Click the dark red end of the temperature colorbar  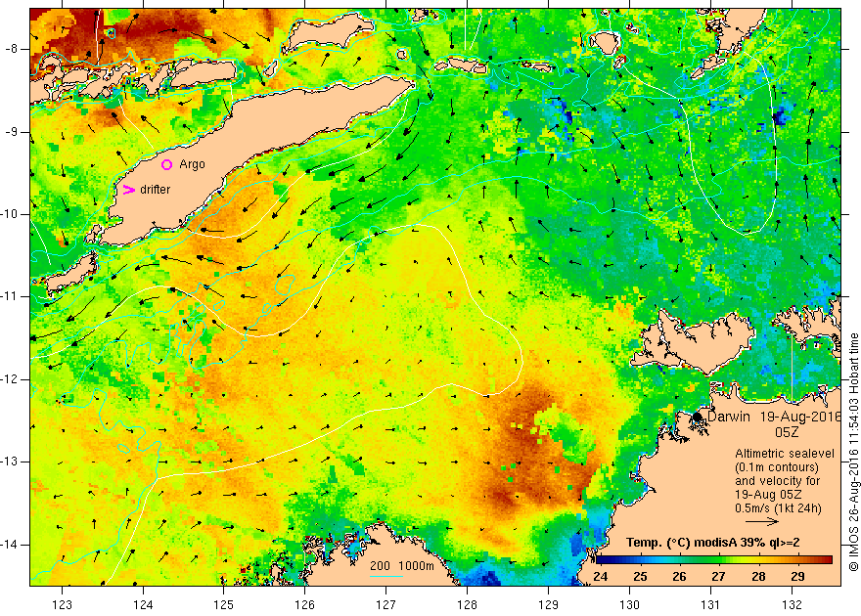pos(826,560)
